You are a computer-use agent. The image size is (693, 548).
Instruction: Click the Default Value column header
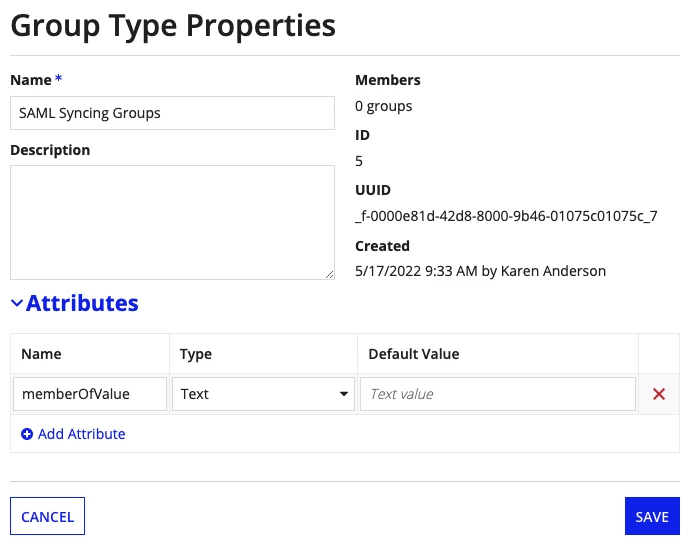coord(414,354)
